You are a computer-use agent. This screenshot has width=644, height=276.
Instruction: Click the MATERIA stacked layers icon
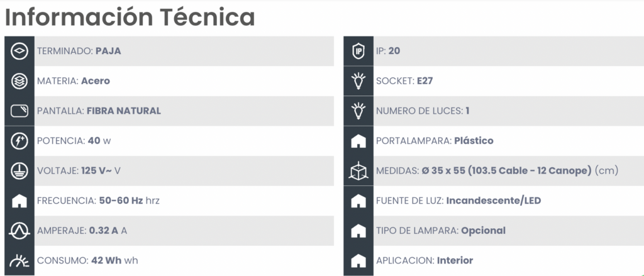[19, 81]
